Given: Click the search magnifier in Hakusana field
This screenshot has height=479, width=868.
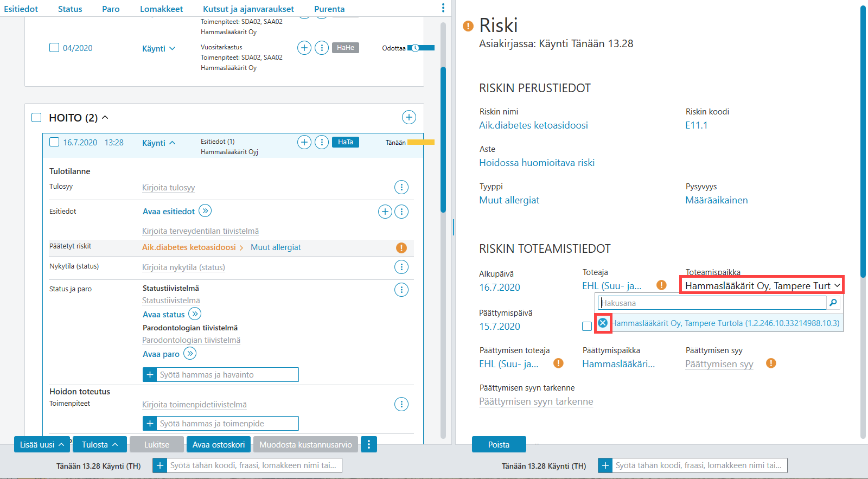Looking at the screenshot, I should point(833,303).
